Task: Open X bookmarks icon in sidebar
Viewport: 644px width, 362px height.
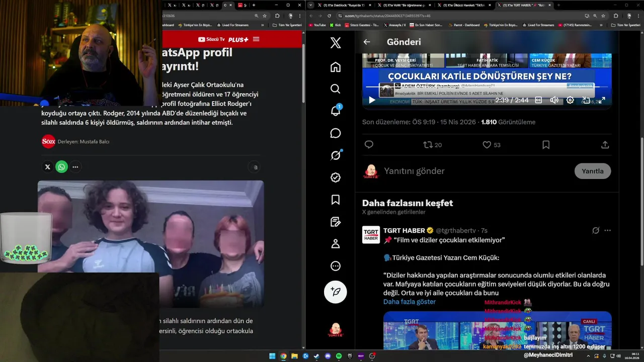Action: (x=336, y=200)
